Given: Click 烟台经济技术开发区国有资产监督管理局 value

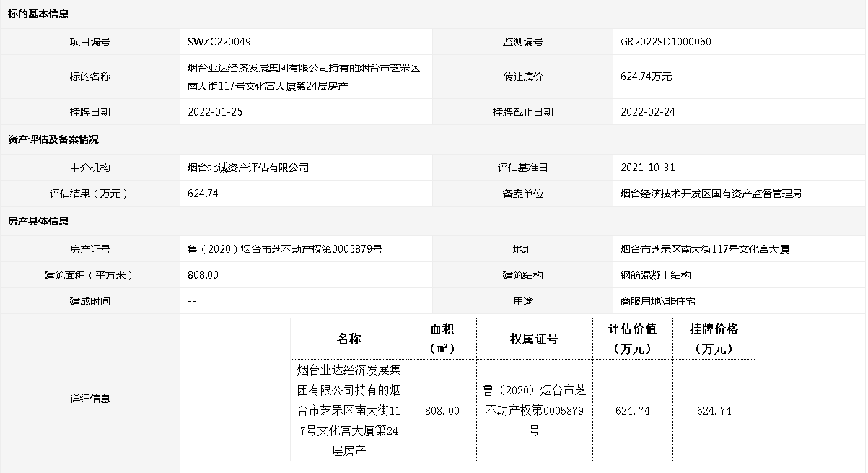Looking at the screenshot, I should pos(711,194).
